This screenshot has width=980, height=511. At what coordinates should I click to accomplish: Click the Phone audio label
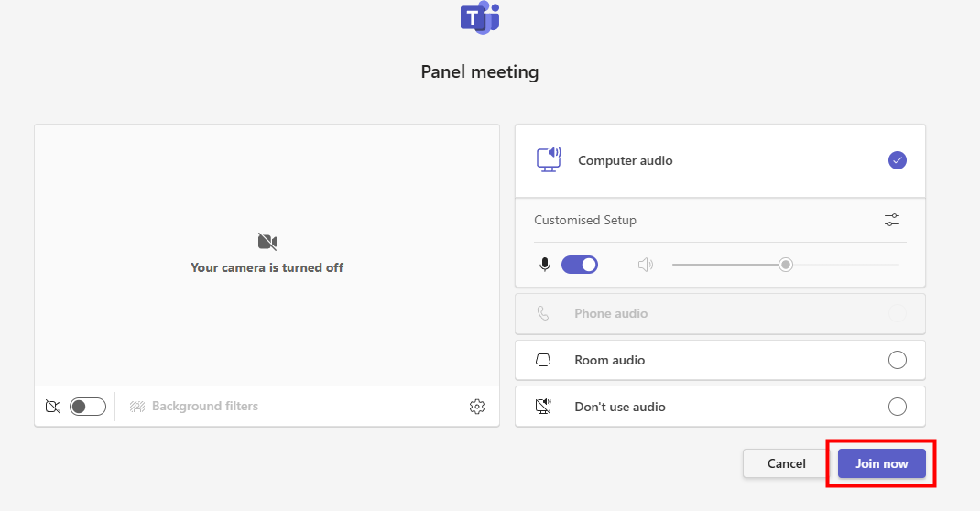[611, 313]
